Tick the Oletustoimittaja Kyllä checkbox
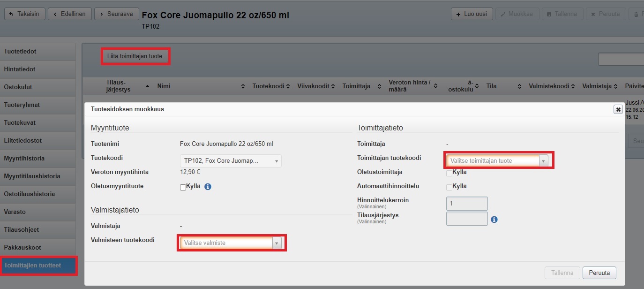 point(449,173)
